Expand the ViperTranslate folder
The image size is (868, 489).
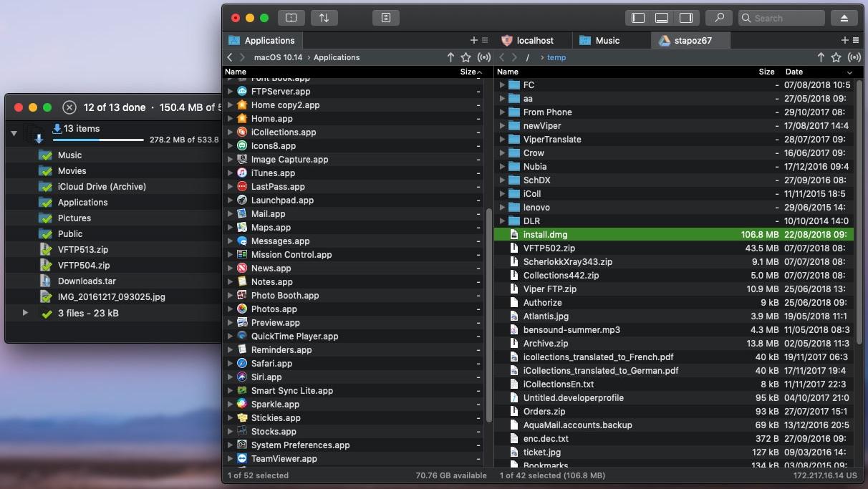(x=502, y=140)
